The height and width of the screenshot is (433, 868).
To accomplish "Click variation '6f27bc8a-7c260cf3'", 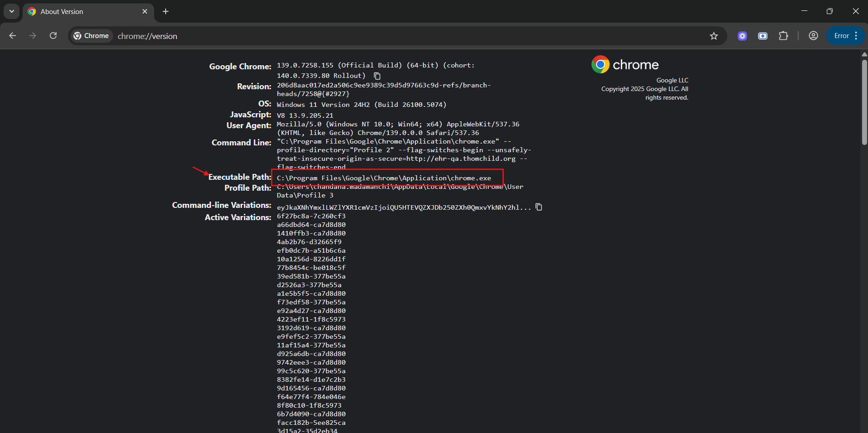I will [311, 216].
